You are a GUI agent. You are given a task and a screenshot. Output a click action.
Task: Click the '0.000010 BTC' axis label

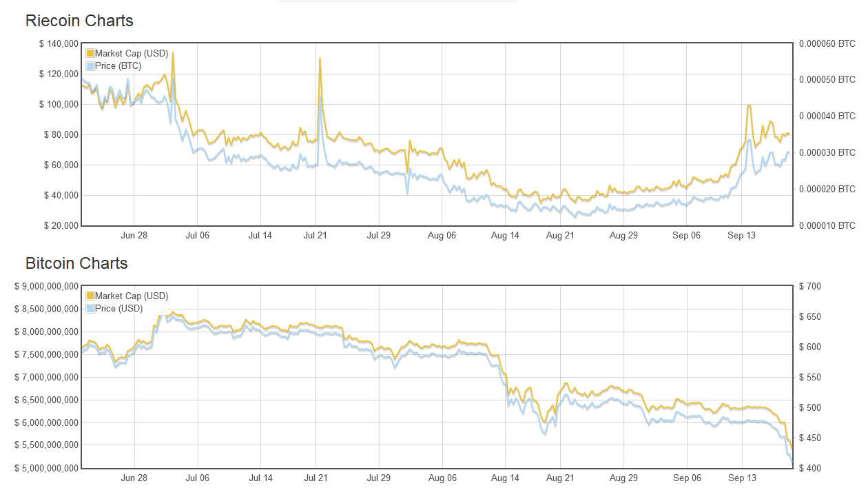coord(827,226)
